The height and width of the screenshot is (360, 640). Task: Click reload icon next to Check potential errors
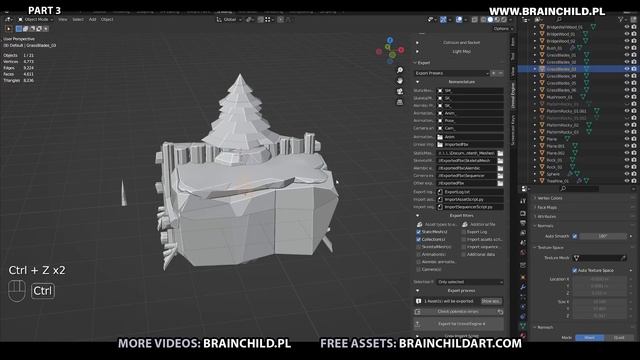coord(500,312)
